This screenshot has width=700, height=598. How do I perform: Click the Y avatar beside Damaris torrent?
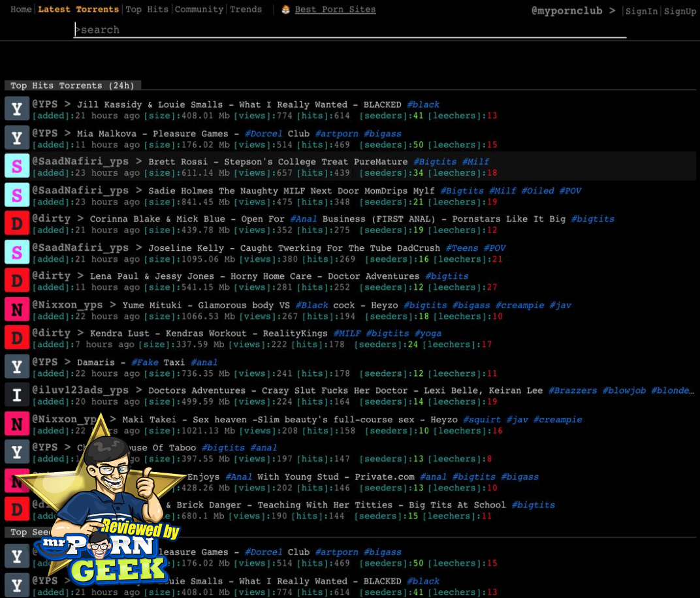coord(17,367)
